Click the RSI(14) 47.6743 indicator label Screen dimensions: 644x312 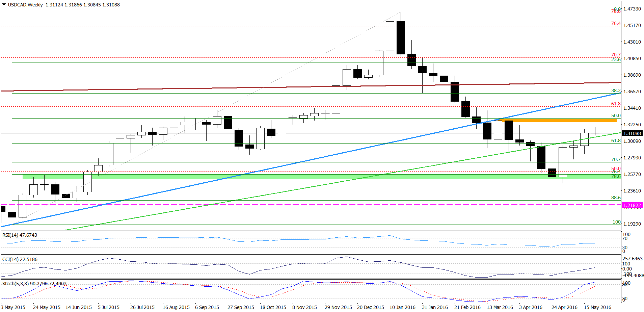pyautogui.click(x=20, y=235)
